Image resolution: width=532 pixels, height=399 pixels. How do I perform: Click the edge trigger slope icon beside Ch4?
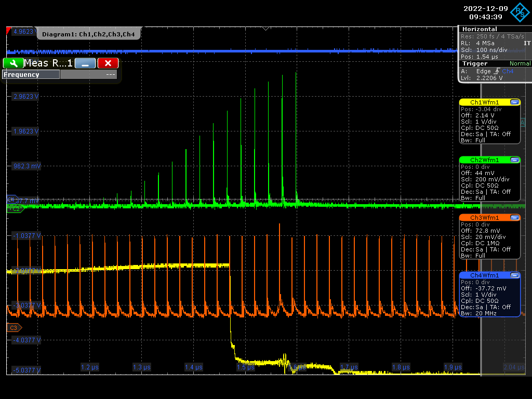[x=496, y=71]
